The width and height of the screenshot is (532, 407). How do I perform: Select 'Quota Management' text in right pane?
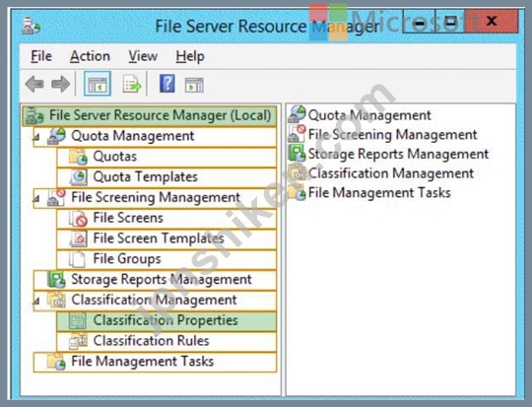point(369,115)
